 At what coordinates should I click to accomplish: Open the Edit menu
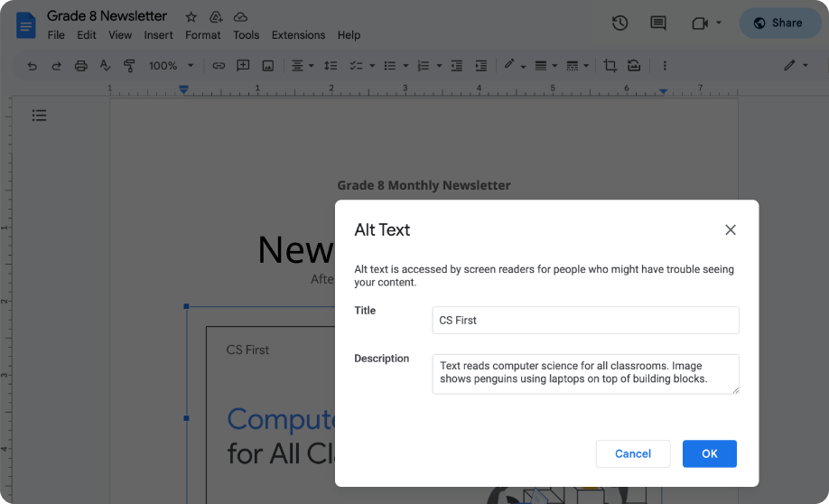click(x=86, y=35)
